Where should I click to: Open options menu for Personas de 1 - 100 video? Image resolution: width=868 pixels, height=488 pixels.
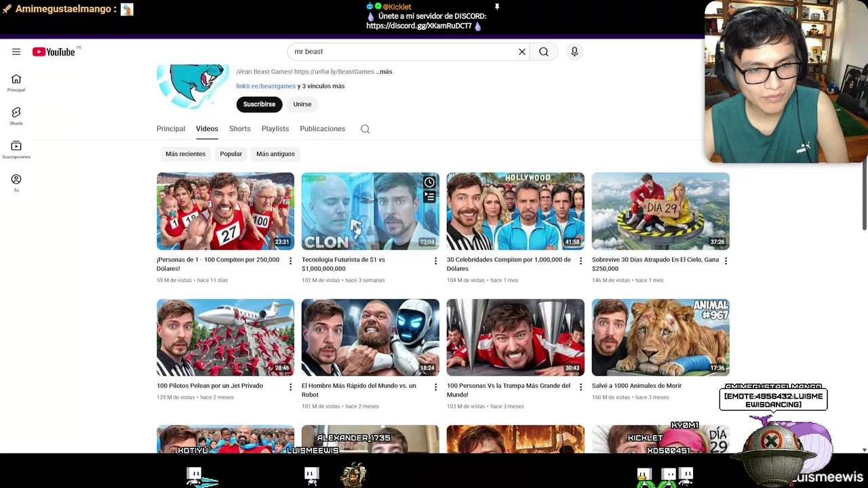tap(290, 261)
